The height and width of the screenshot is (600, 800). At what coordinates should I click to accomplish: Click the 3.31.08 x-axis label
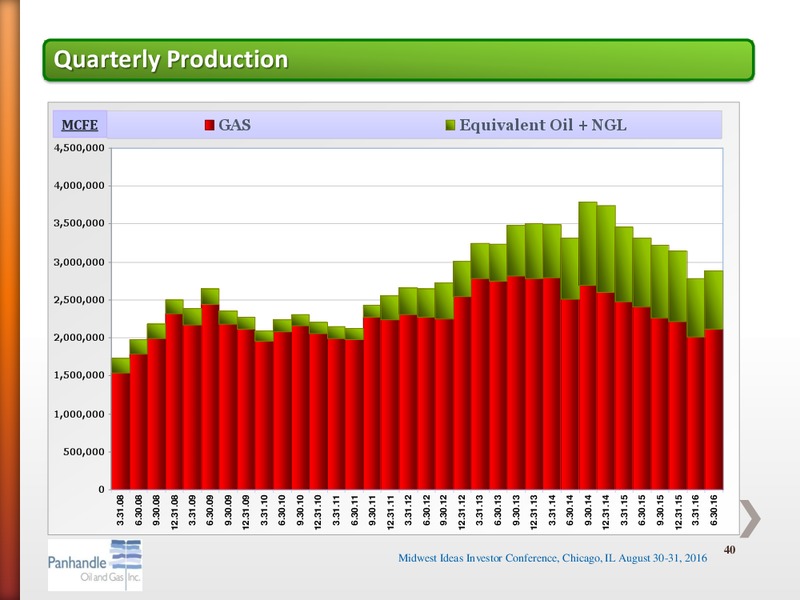click(120, 510)
